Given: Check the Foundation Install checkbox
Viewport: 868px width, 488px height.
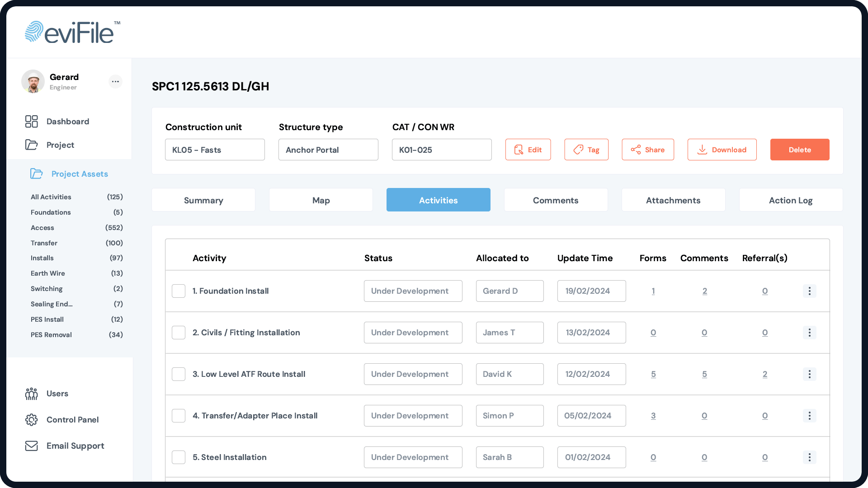Looking at the screenshot, I should click(x=179, y=291).
